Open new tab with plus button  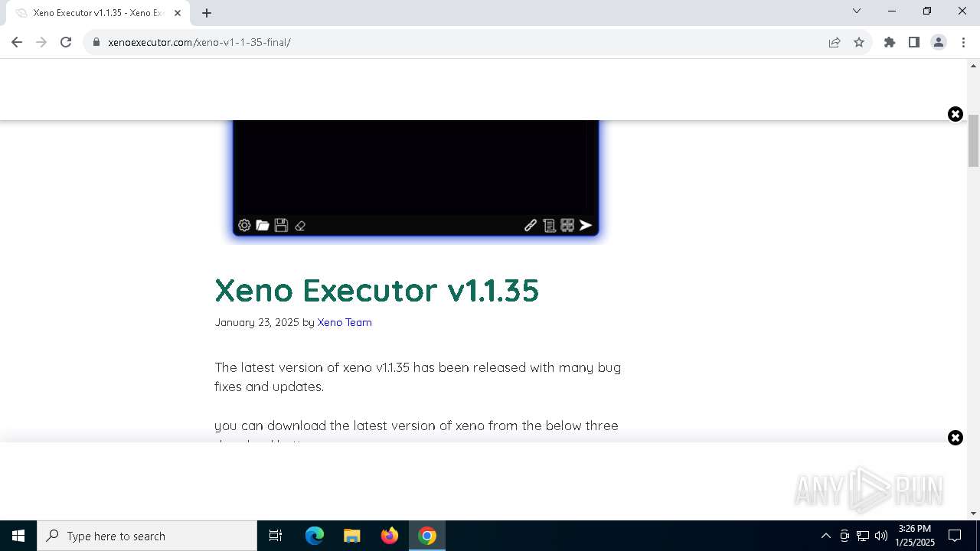point(207,13)
